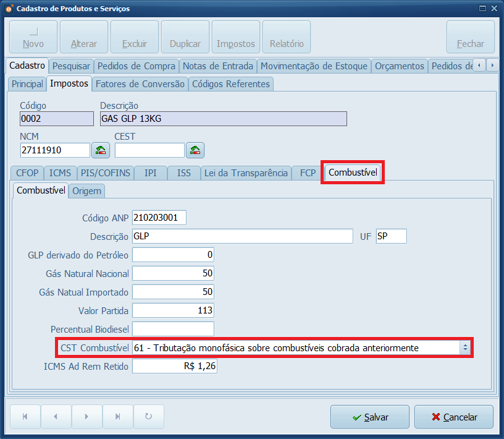Click the CEST lookup icon button

195,150
